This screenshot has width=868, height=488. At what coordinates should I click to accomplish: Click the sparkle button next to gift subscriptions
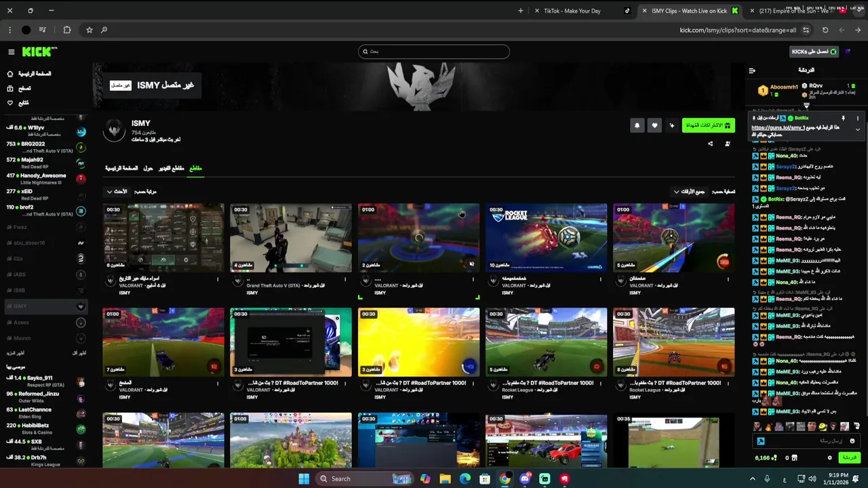[x=672, y=125]
